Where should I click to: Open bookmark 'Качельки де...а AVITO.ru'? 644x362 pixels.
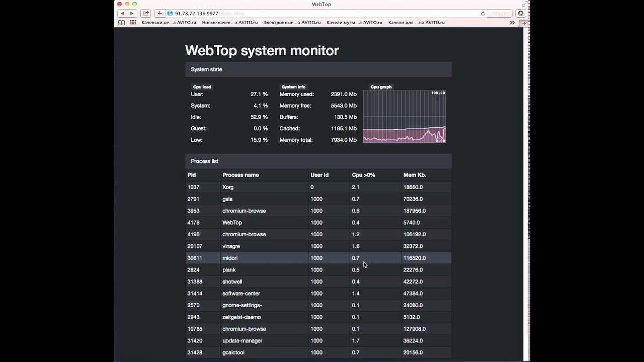(169, 23)
